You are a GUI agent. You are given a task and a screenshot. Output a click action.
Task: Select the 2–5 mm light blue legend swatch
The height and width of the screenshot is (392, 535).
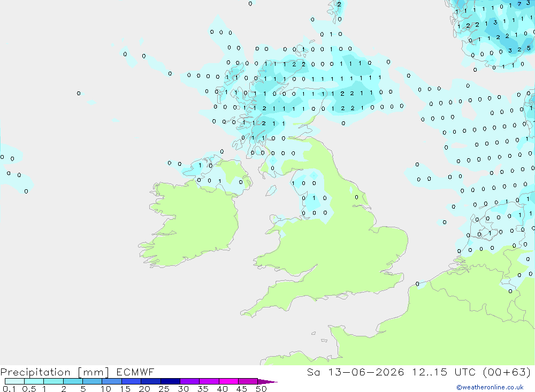[73, 381]
